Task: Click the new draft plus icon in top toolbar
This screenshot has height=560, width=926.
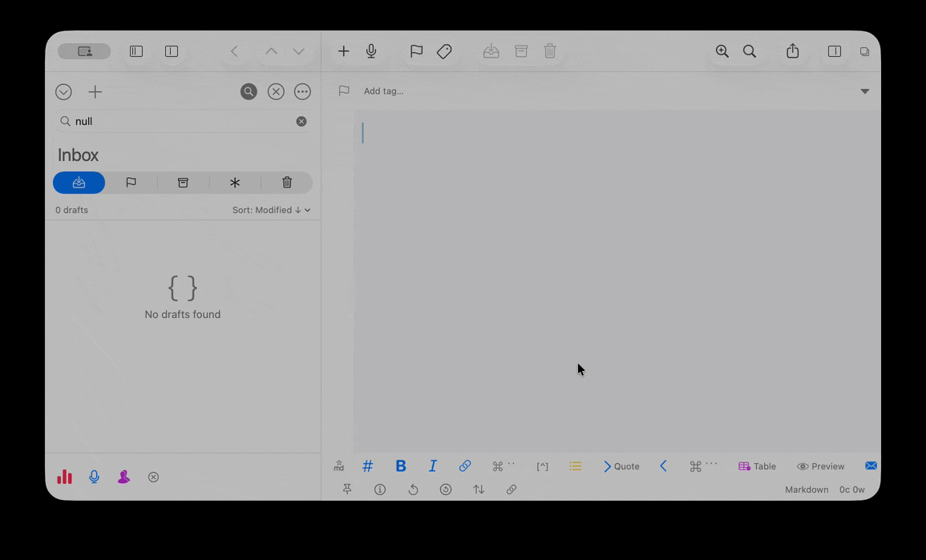Action: [x=343, y=51]
